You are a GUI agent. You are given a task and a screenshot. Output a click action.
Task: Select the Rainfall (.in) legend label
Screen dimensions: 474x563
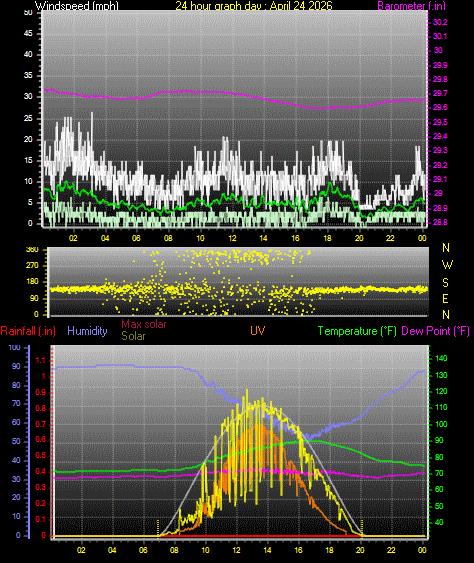tap(28, 331)
